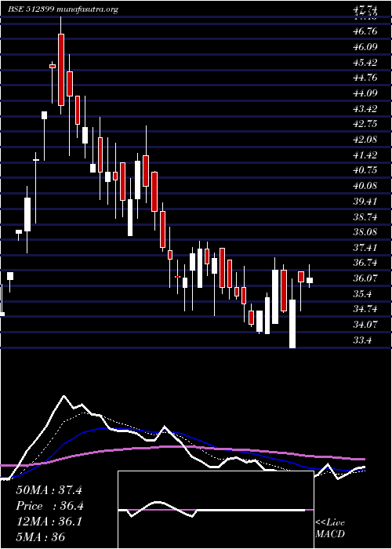Click the 39.41 price axis label

click(365, 202)
